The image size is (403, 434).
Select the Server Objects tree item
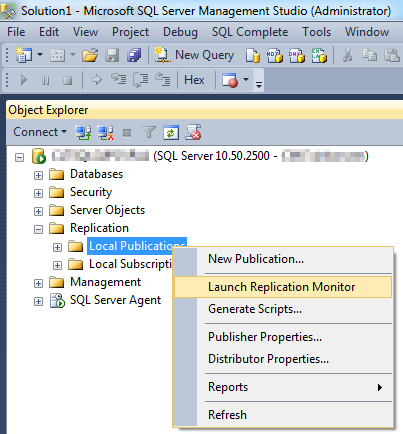(x=107, y=210)
